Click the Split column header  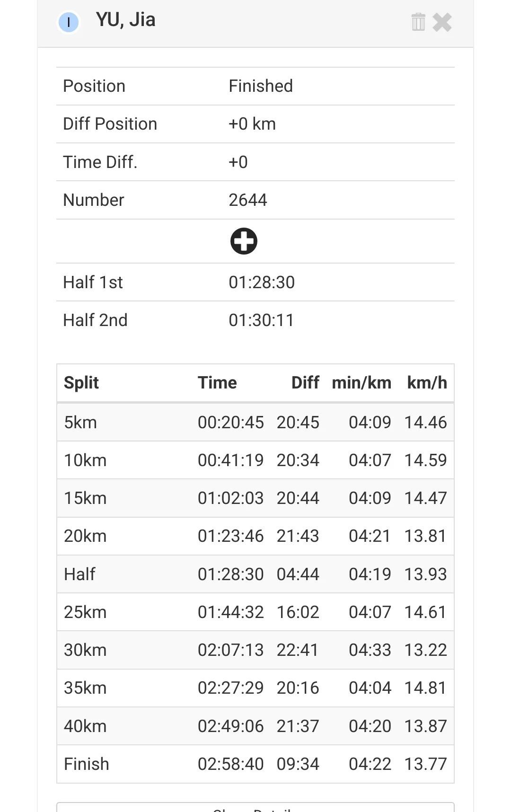81,383
